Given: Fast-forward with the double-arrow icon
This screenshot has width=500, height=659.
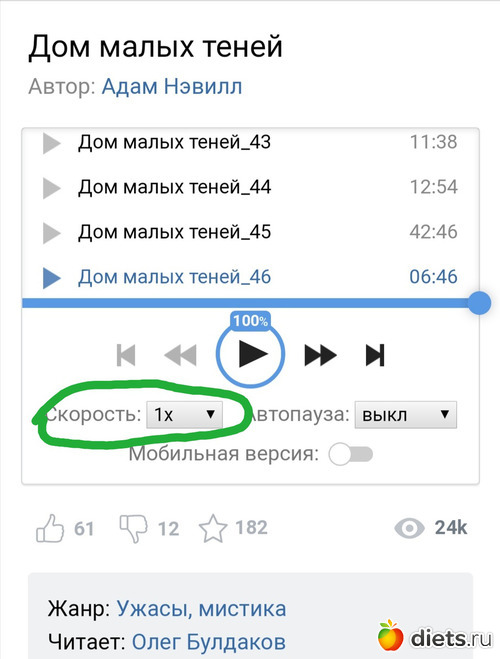Looking at the screenshot, I should click(x=320, y=355).
